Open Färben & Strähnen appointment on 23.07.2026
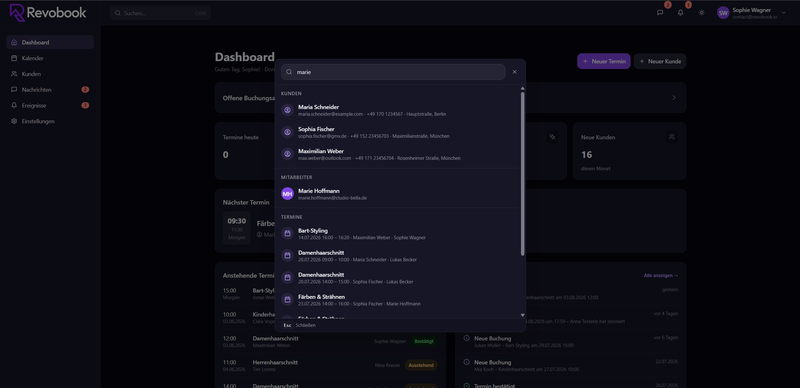The image size is (800, 388). coord(397,300)
